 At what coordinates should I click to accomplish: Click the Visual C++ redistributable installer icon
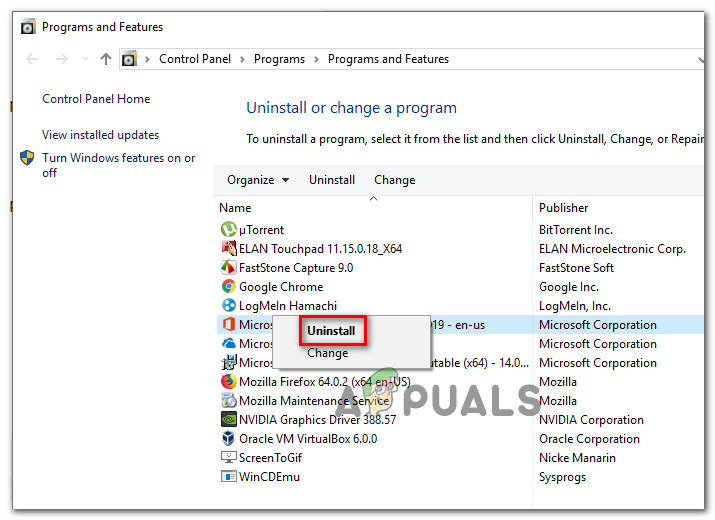click(x=228, y=363)
